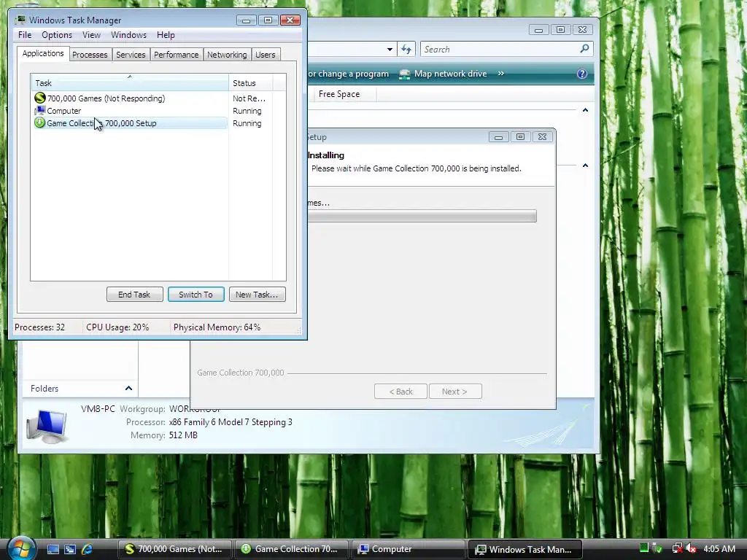Click the Next button in Setup
Image resolution: width=747 pixels, height=560 pixels.
(455, 392)
